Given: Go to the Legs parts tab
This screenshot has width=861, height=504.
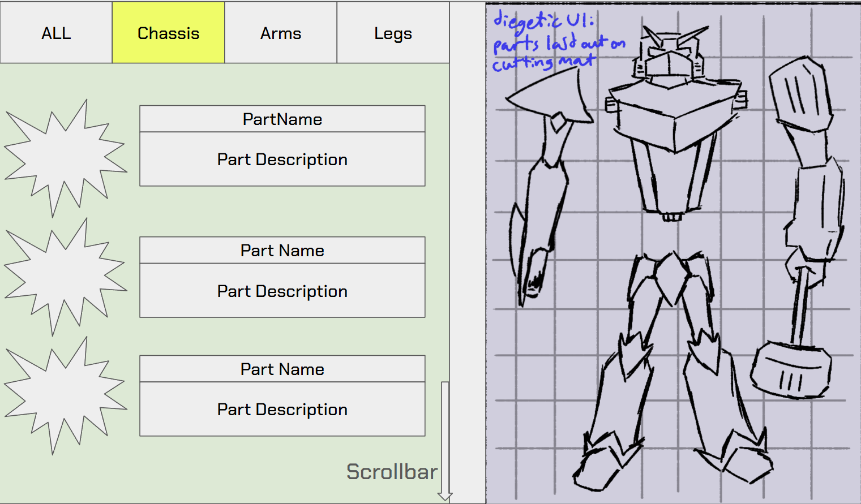Looking at the screenshot, I should (x=393, y=33).
